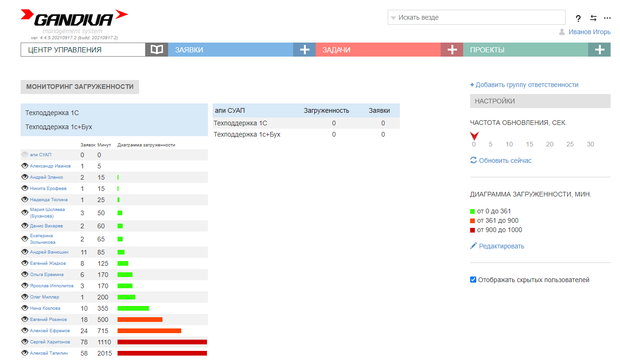Toggle visibility eye for Сергей Харитонов
The width and height of the screenshot is (620, 364).
pos(25,341)
